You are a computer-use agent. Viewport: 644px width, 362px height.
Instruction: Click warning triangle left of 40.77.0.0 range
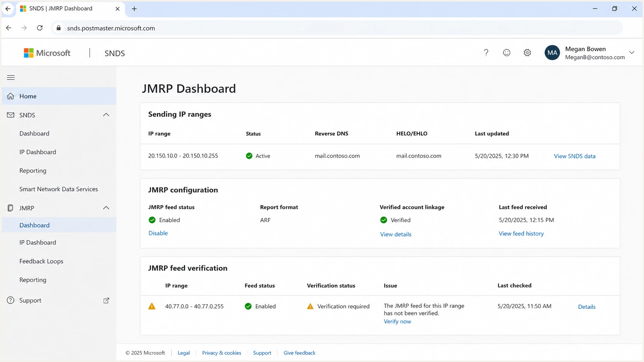point(152,307)
